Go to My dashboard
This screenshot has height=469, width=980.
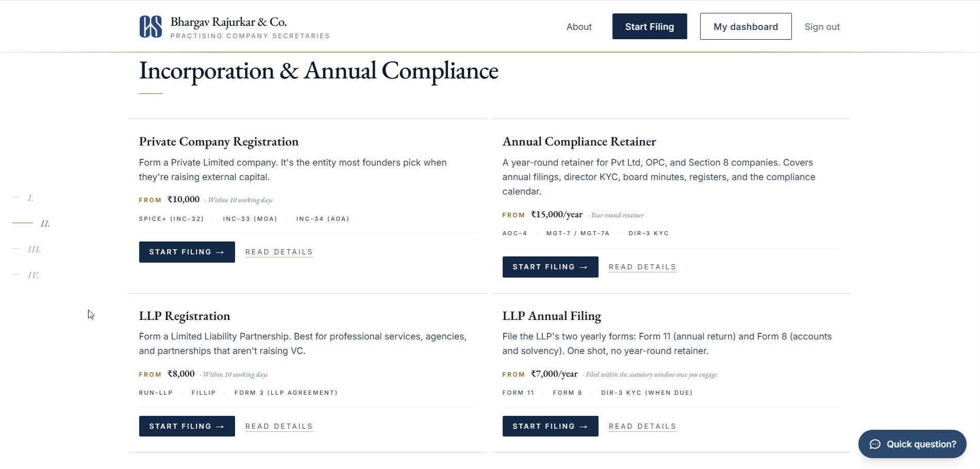point(745,26)
